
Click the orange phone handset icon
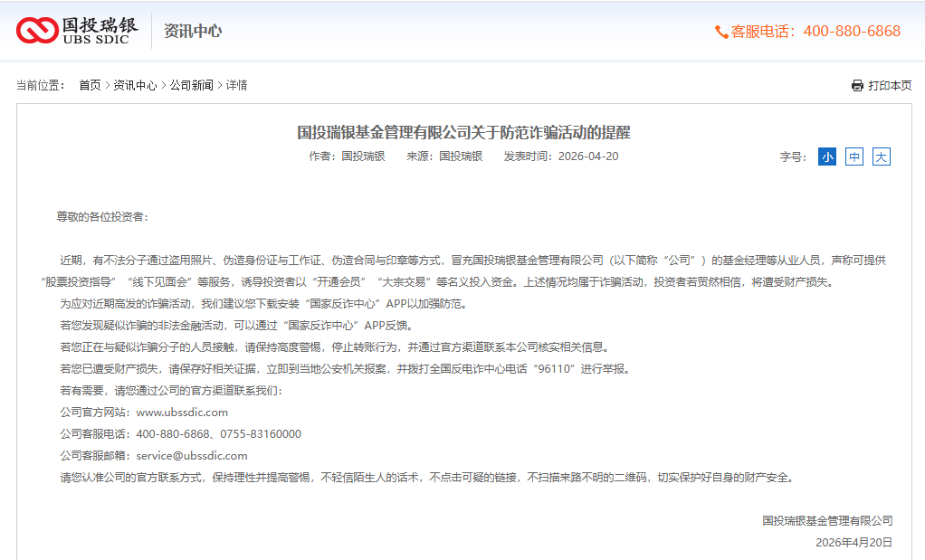(721, 32)
